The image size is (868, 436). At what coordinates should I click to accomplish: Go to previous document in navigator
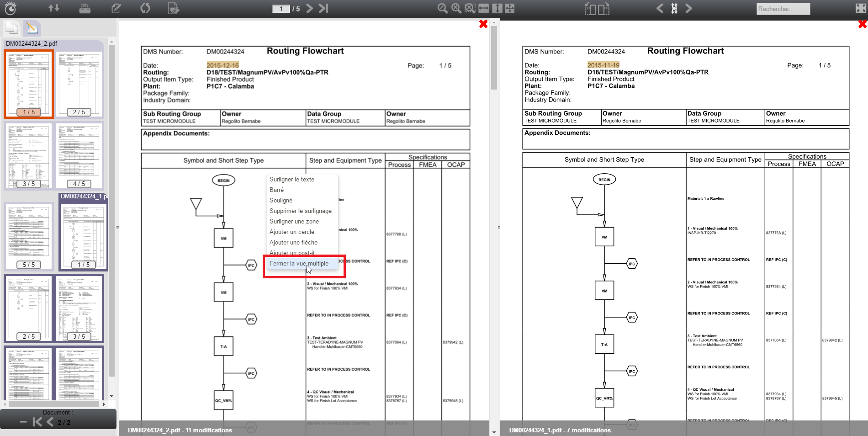tap(50, 422)
